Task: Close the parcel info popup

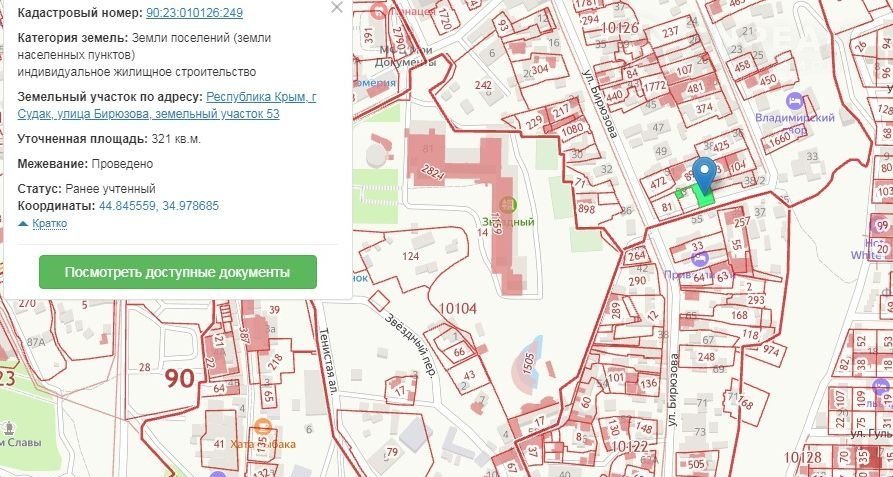Action: pos(337,8)
